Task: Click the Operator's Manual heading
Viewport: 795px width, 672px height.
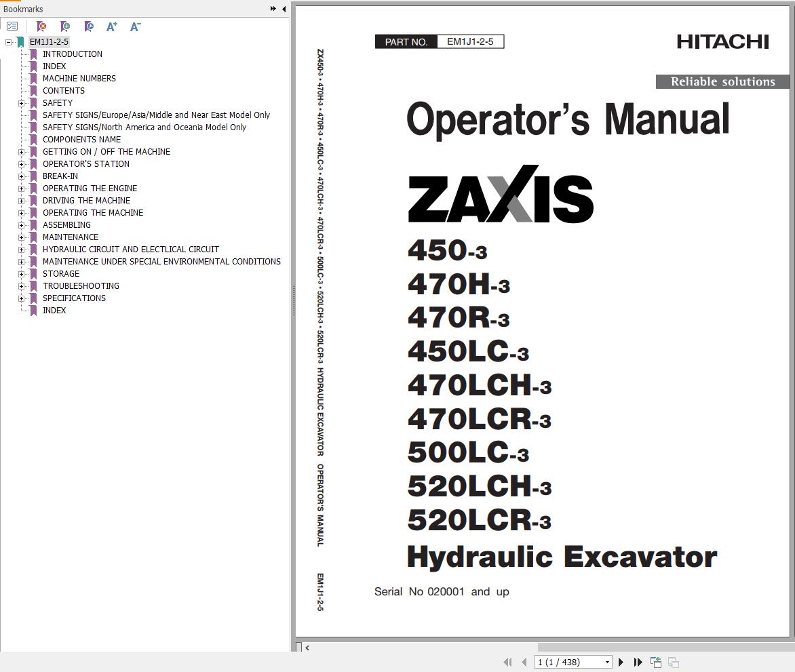Action: pyautogui.click(x=568, y=119)
